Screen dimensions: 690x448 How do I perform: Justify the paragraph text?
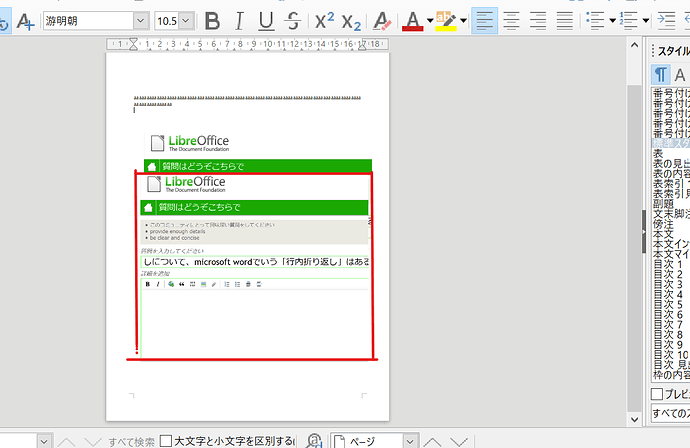[565, 21]
